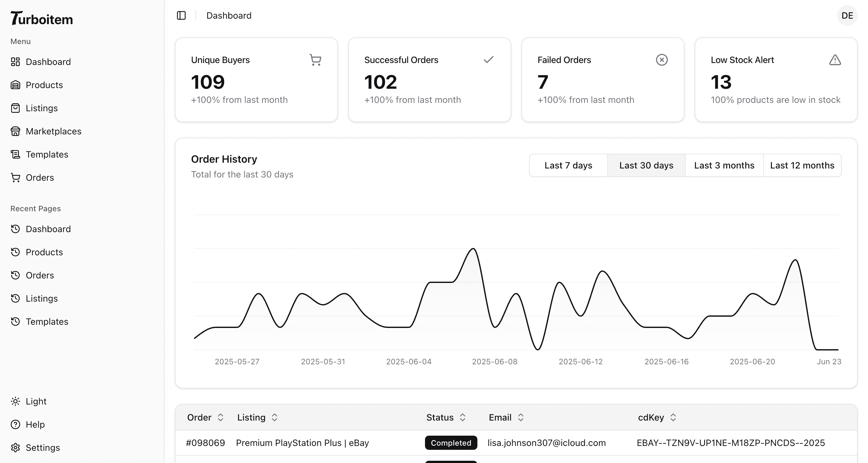The image size is (868, 463).
Task: Switch to Last 12 months tab
Action: (x=802, y=166)
